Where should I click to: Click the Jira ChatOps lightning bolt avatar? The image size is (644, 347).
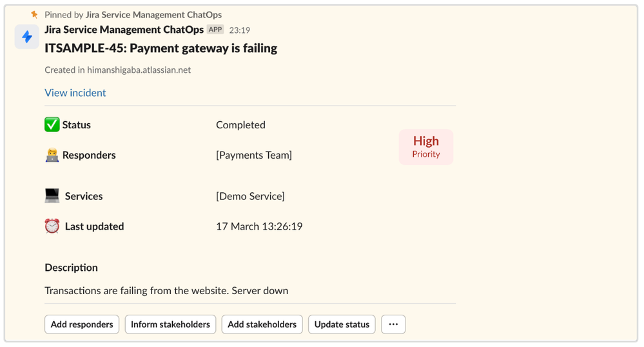click(x=26, y=37)
